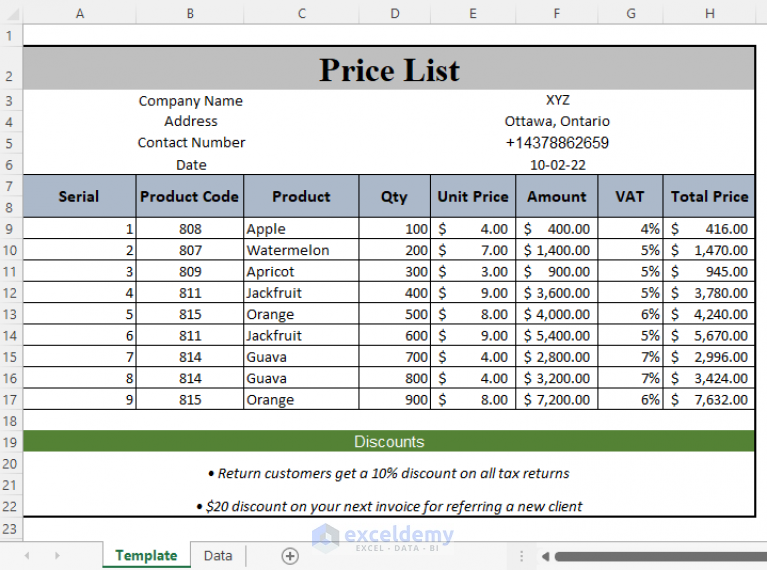The height and width of the screenshot is (570, 767).
Task: Select column H header
Action: [x=709, y=13]
